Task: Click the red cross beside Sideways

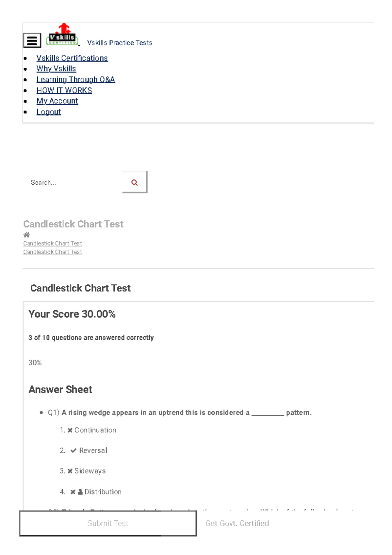Action: tap(70, 471)
